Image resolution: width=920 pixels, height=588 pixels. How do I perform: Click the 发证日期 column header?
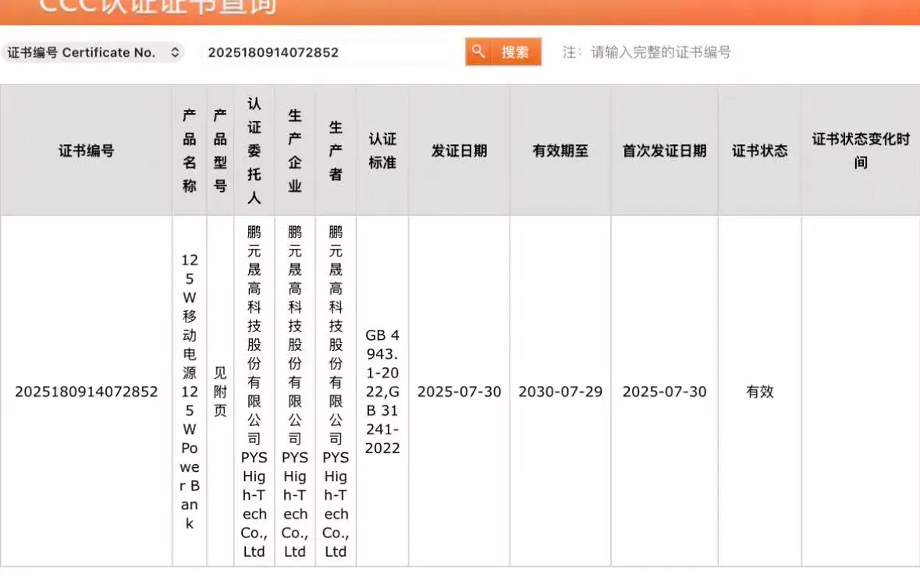click(x=459, y=151)
